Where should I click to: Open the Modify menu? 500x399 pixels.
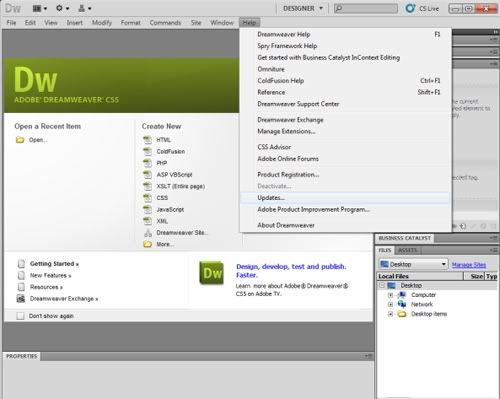[x=102, y=23]
